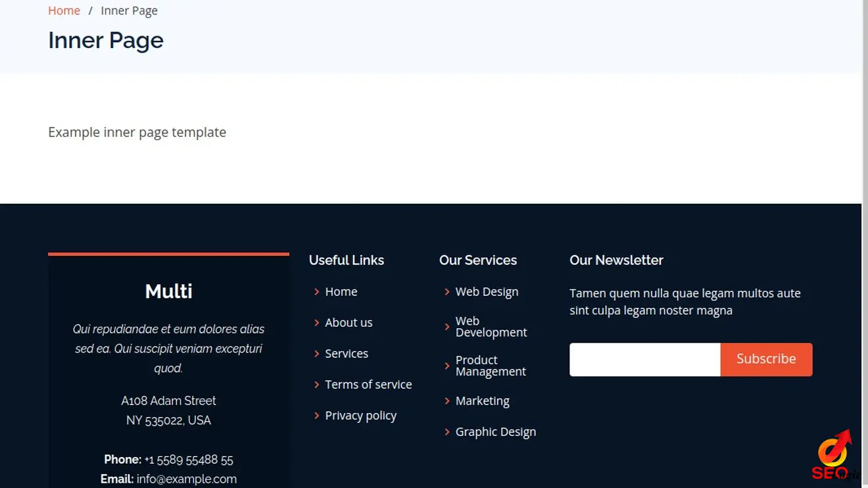The height and width of the screenshot is (488, 868).
Task: View the Privacy policy link
Action: [x=360, y=416]
